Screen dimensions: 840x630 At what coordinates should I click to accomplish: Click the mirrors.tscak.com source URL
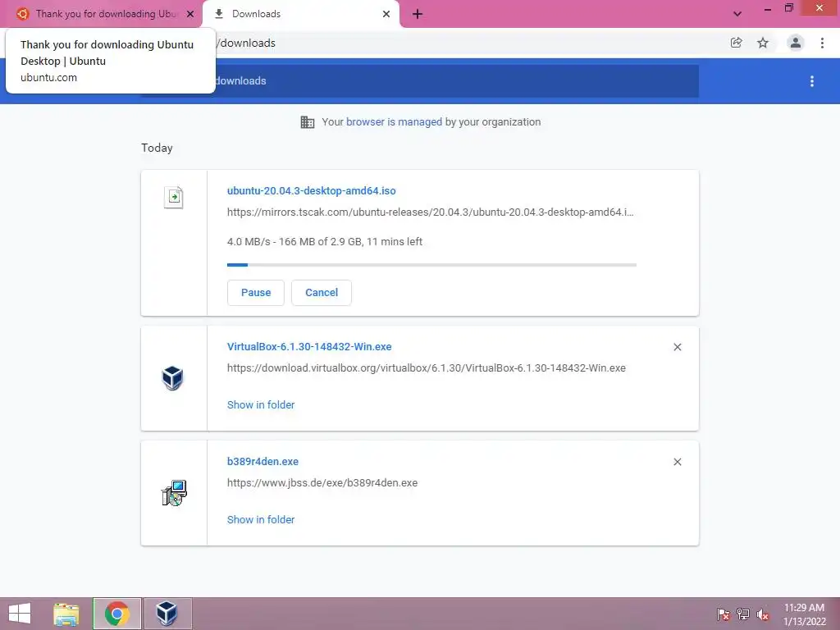pos(430,212)
